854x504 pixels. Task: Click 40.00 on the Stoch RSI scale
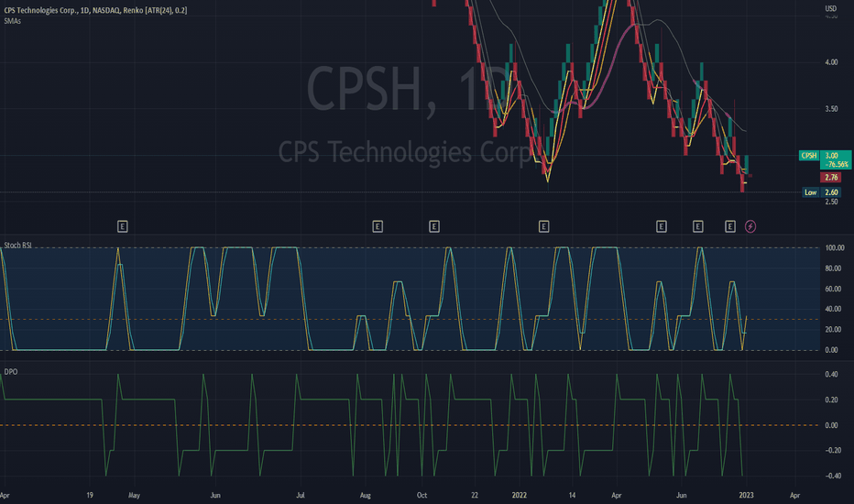(x=833, y=309)
